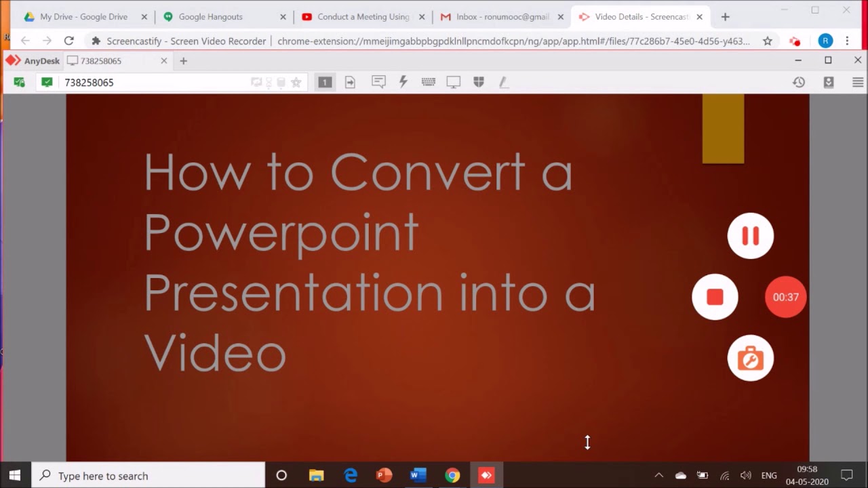
Task: Click OneDrive cloud tray icon
Action: [681, 476]
